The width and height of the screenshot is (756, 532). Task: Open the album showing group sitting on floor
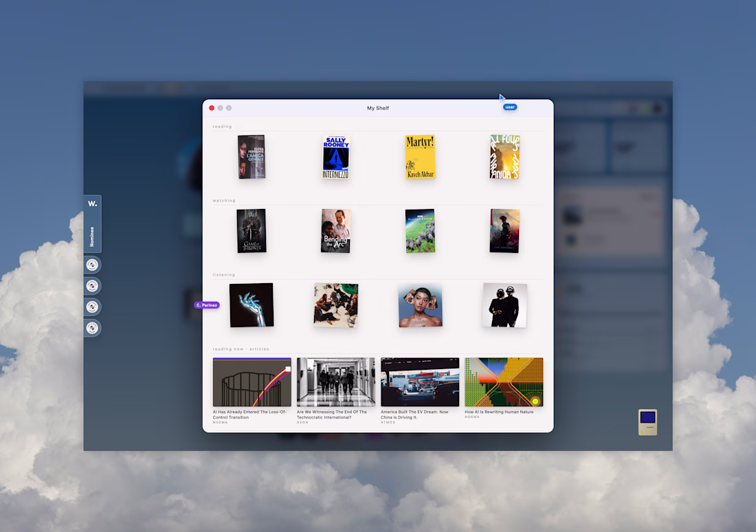pyautogui.click(x=335, y=304)
